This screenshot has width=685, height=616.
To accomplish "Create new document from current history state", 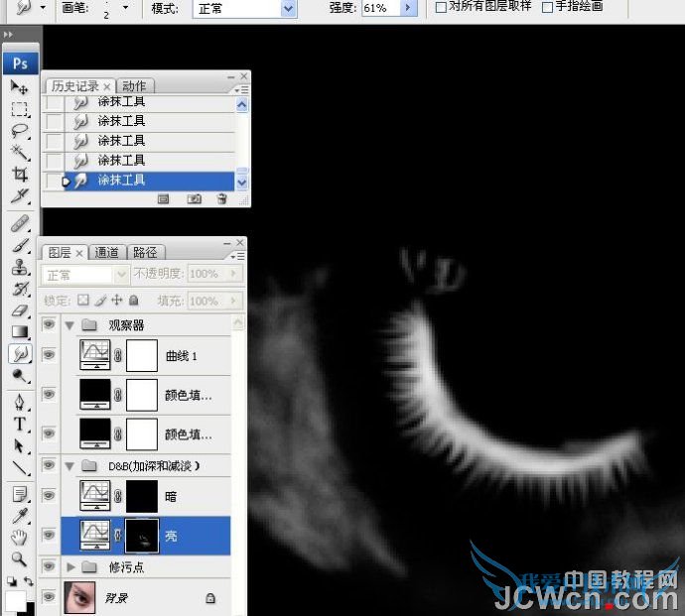I will (x=164, y=199).
